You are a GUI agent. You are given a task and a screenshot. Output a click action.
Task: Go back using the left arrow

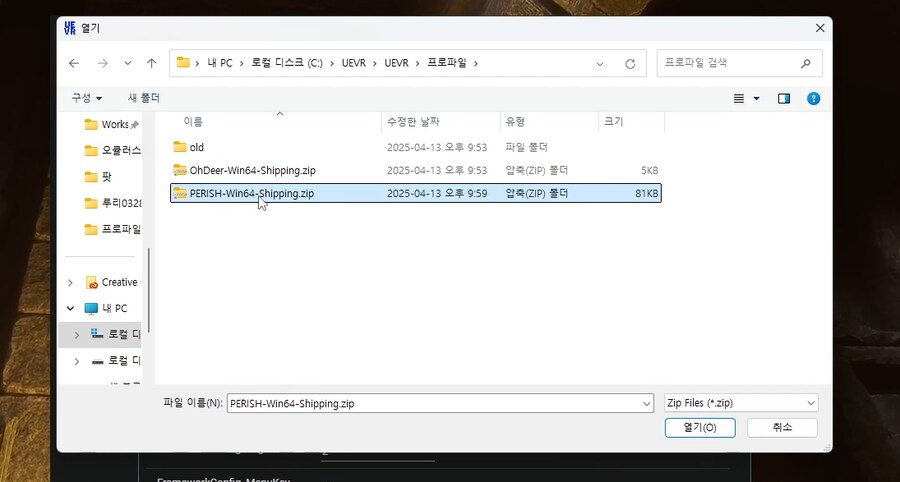coord(74,63)
